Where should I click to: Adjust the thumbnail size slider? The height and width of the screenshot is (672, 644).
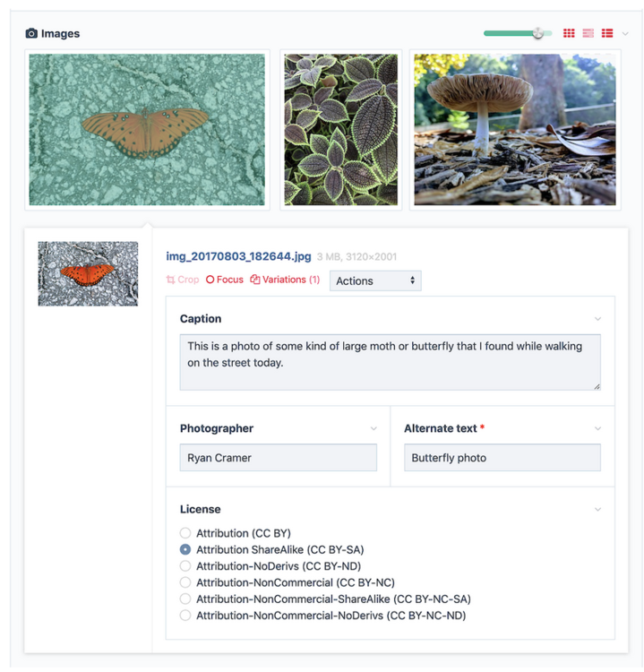pos(538,34)
